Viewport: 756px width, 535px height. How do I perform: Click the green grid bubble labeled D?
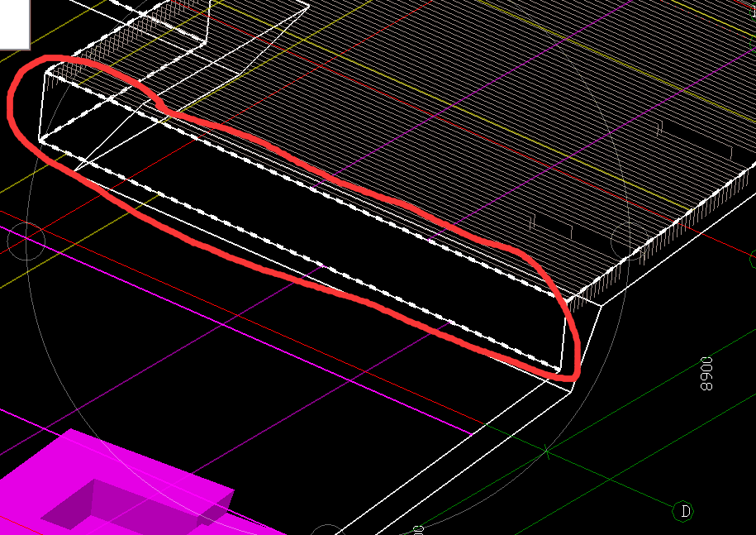point(684,511)
